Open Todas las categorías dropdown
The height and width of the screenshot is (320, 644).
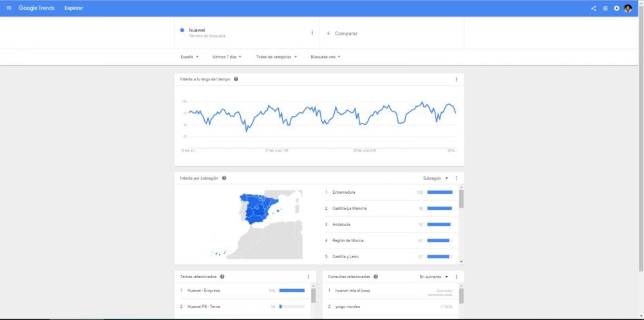[x=276, y=57]
